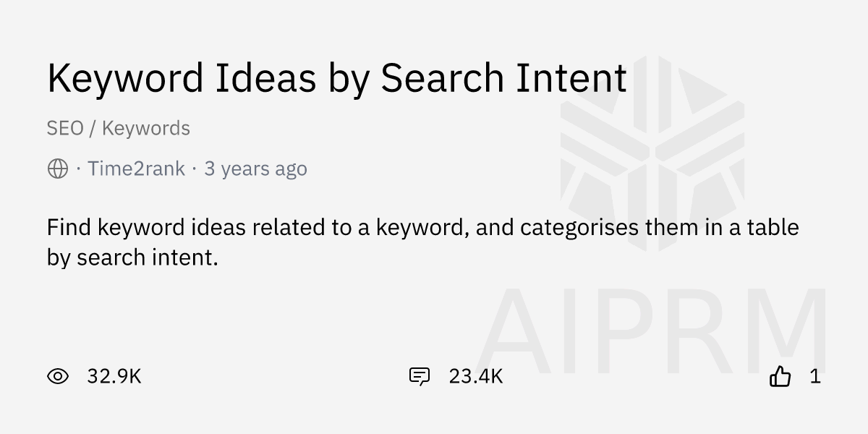The width and height of the screenshot is (868, 434).
Task: Click description line starting "Find keyword ideas"
Action: tap(422, 228)
